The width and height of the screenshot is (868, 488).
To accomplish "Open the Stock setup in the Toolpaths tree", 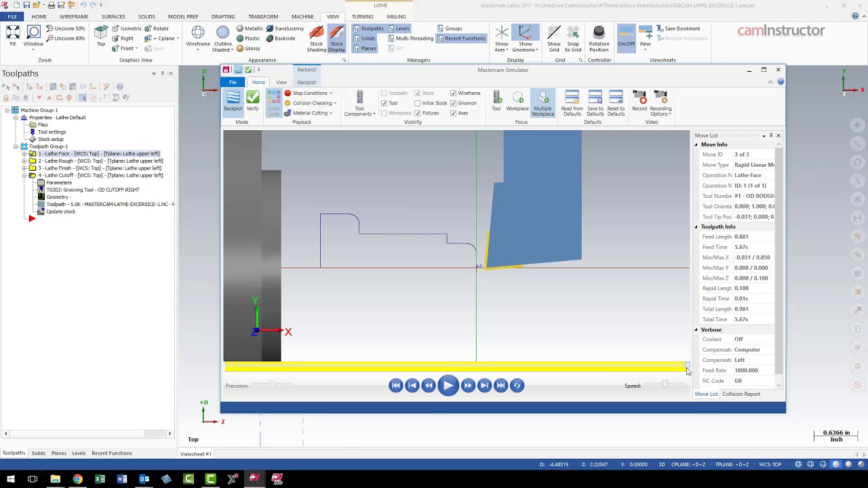I will click(50, 139).
